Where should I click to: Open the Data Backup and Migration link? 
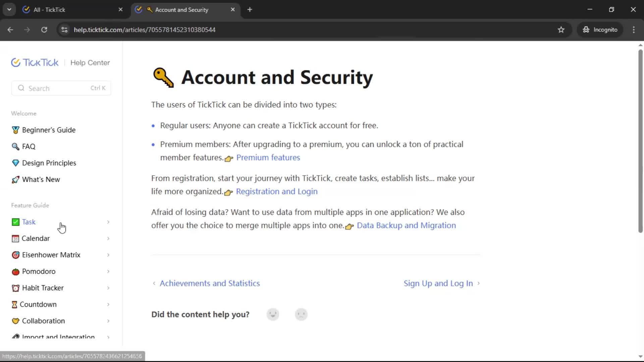406,225
